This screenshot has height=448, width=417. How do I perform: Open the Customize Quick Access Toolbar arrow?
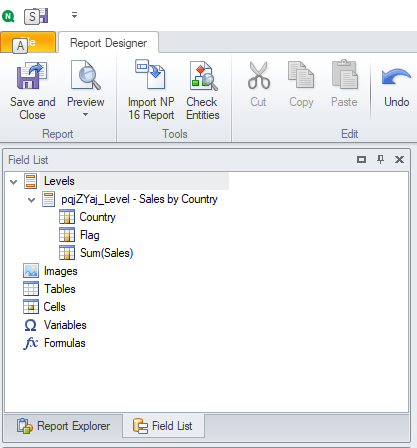[74, 15]
